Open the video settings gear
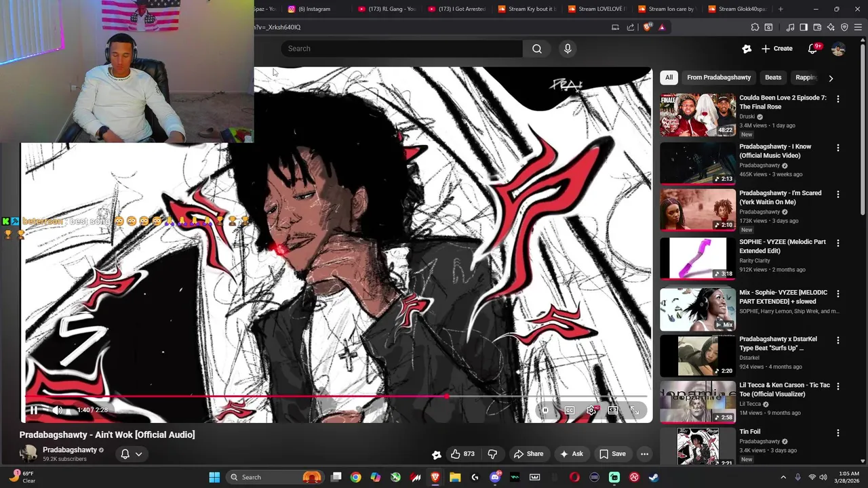This screenshot has width=868, height=488. pos(591,410)
